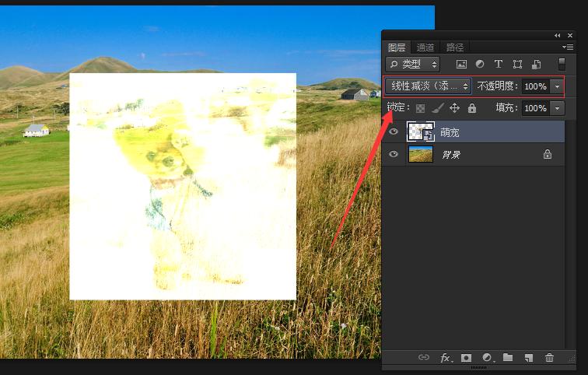Collapse the panel with double arrows
588x375 pixels.
click(557, 35)
